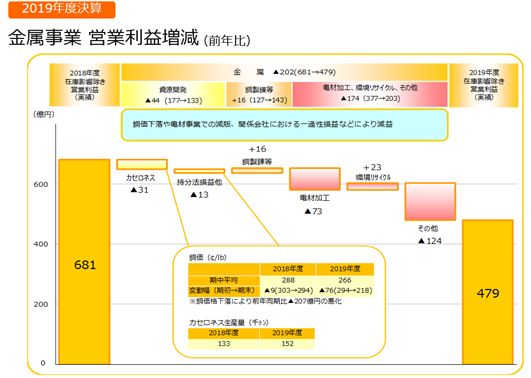Click the 持分法損益他 ▲13 bar
This screenshot has width=531, height=378.
tap(199, 171)
